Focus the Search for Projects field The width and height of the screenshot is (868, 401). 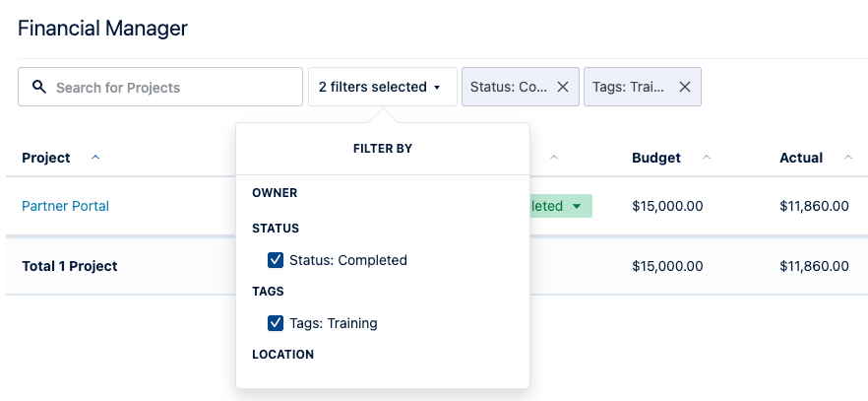(x=172, y=87)
